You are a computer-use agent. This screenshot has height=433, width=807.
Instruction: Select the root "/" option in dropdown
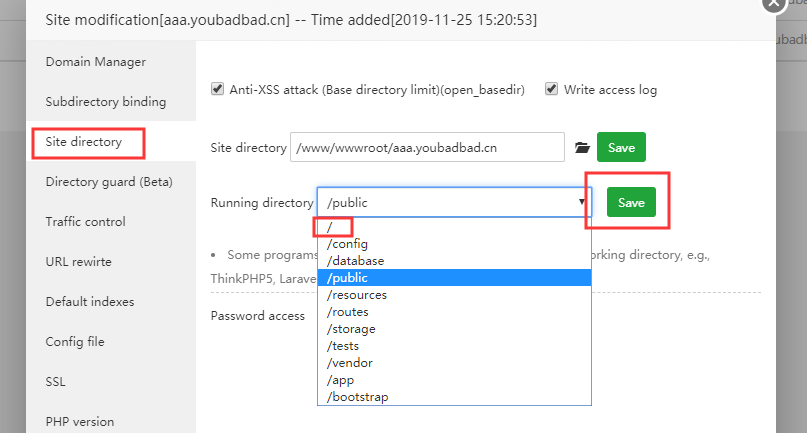[331, 227]
